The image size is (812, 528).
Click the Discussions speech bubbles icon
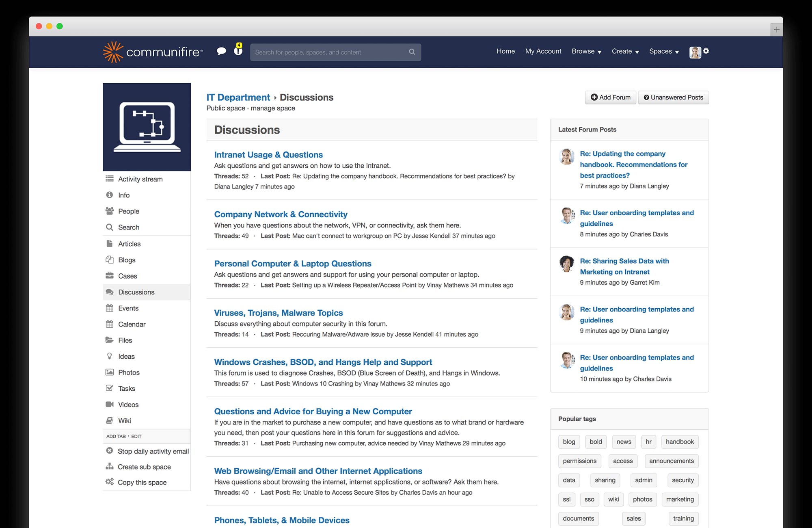tap(110, 292)
